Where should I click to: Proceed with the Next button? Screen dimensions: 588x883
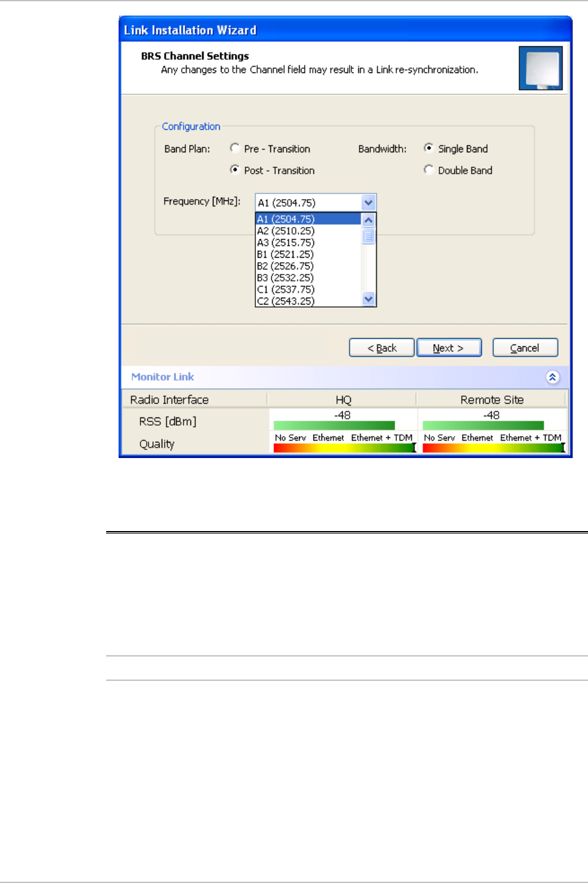[449, 348]
